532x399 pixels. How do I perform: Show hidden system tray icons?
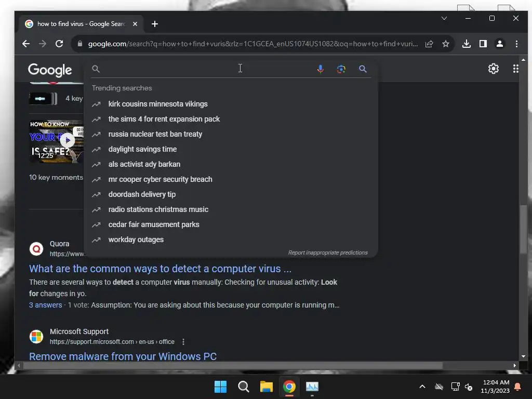click(x=422, y=387)
